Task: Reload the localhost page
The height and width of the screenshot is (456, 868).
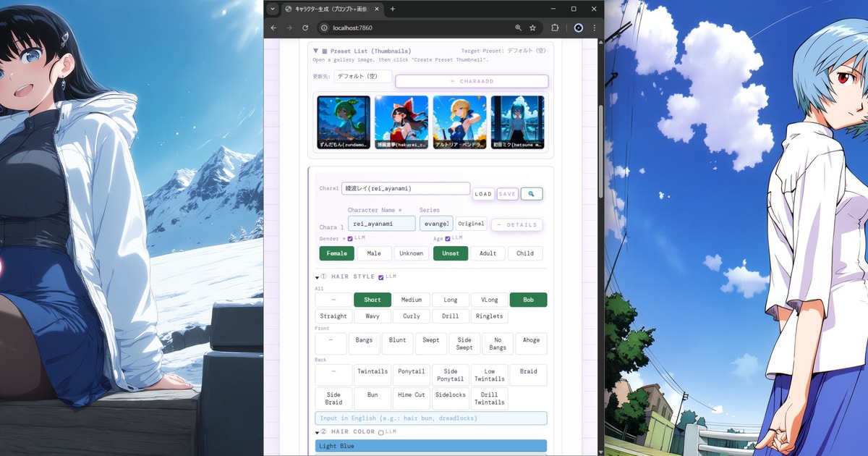Action: (305, 28)
